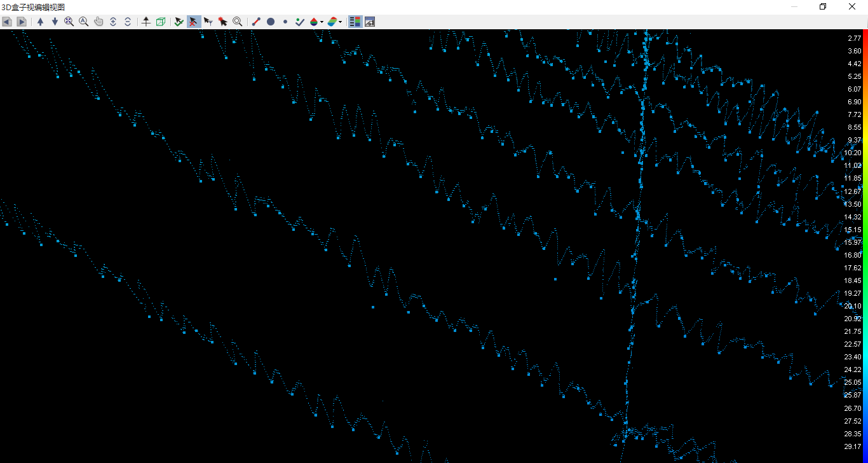868x463 pixels.
Task: Open dropdown arrow beside the color drop icon
Action: [x=322, y=22]
